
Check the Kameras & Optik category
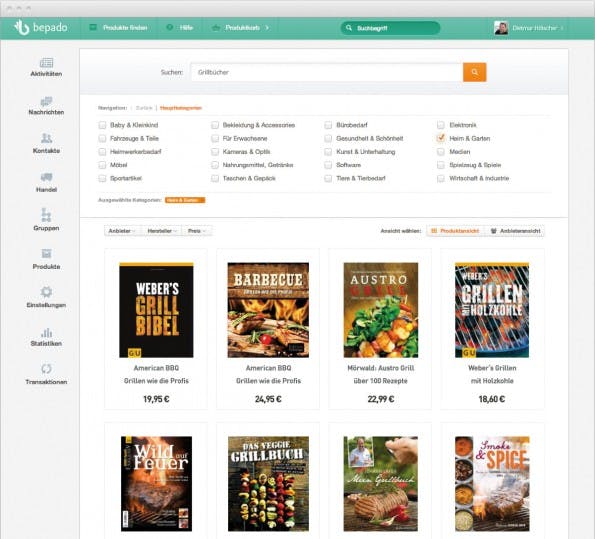[215, 152]
